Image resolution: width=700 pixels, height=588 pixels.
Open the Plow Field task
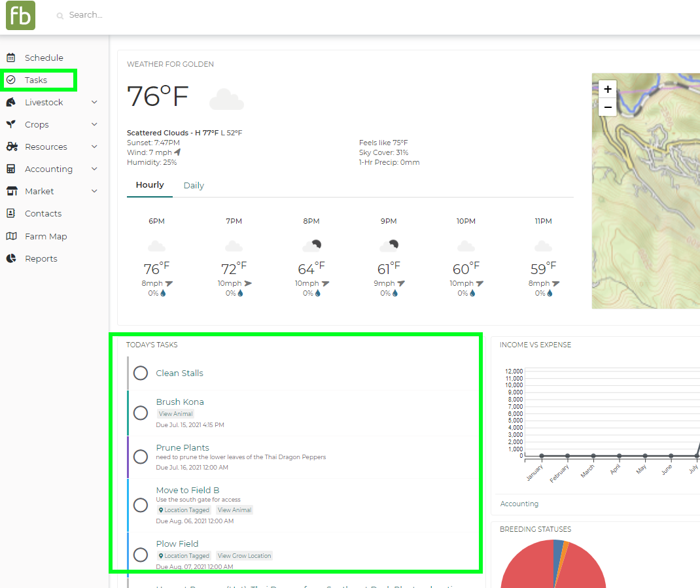[177, 544]
